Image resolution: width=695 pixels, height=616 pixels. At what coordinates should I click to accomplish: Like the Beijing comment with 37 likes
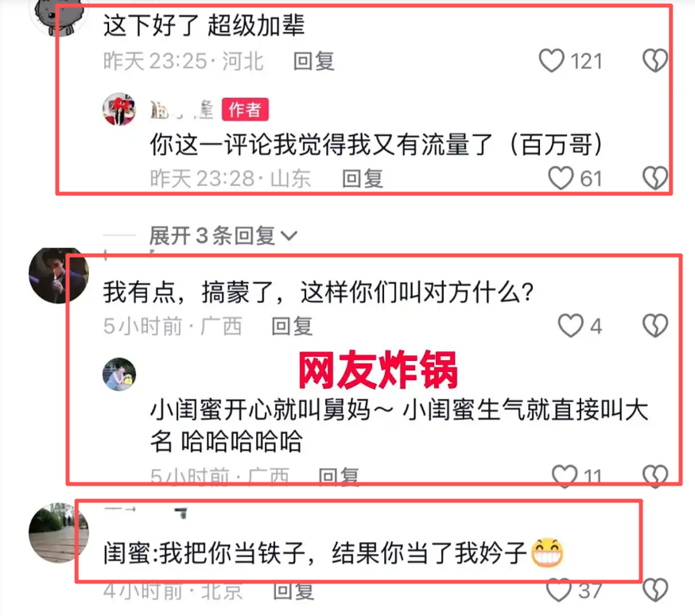(559, 591)
